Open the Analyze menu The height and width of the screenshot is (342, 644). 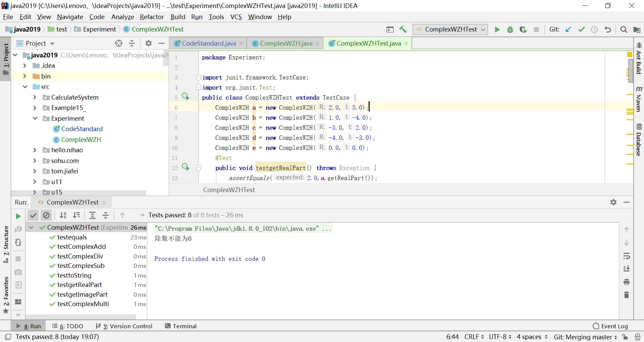[x=122, y=17]
